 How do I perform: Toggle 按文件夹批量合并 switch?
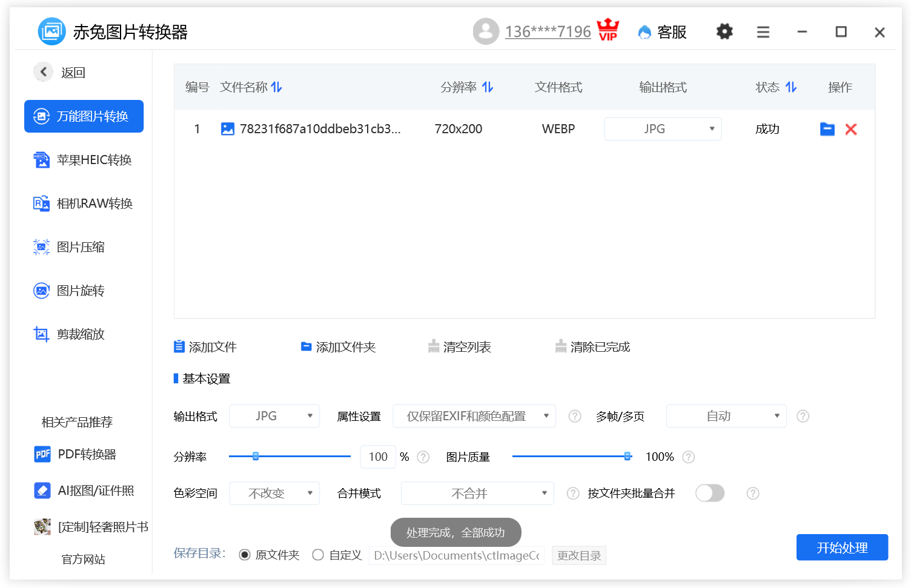point(710,494)
